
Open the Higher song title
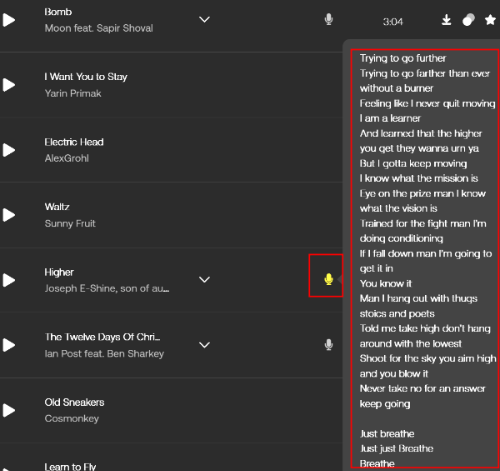[x=59, y=272]
